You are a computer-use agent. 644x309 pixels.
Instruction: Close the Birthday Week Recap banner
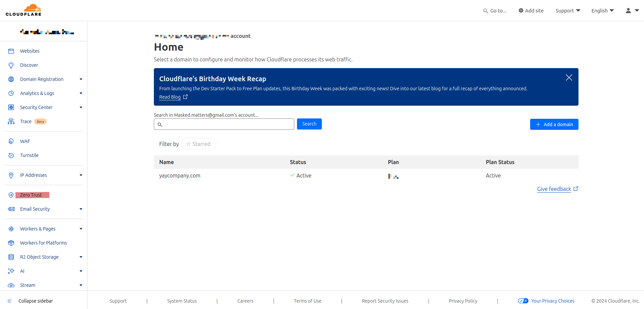pos(569,78)
